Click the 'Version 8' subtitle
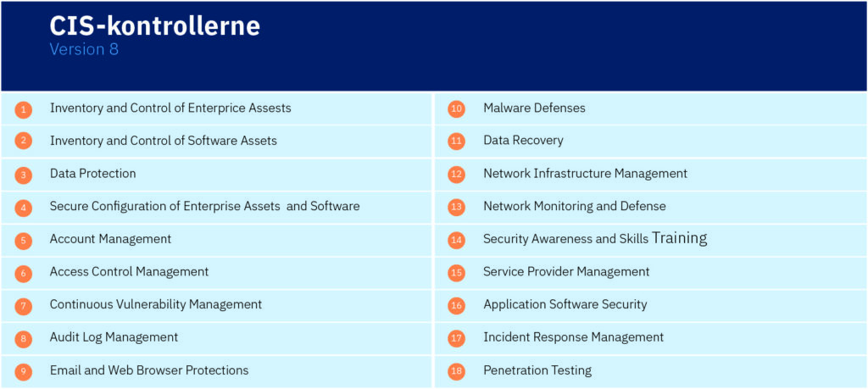 (x=84, y=49)
